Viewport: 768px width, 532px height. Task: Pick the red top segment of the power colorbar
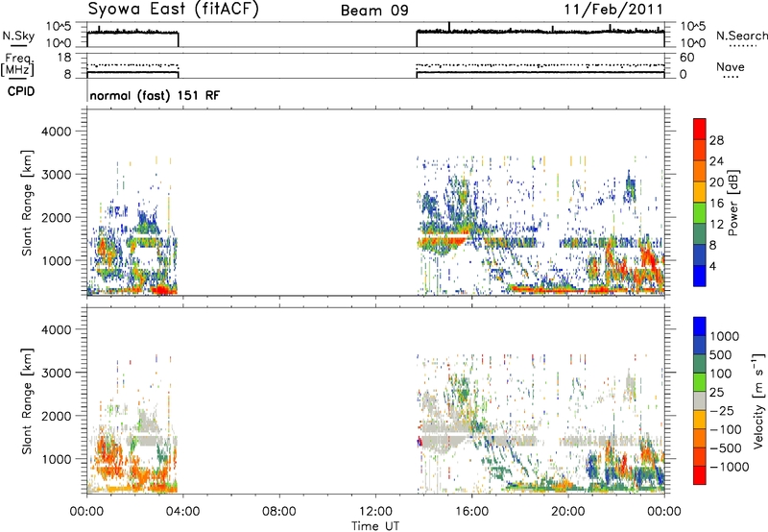click(x=700, y=129)
